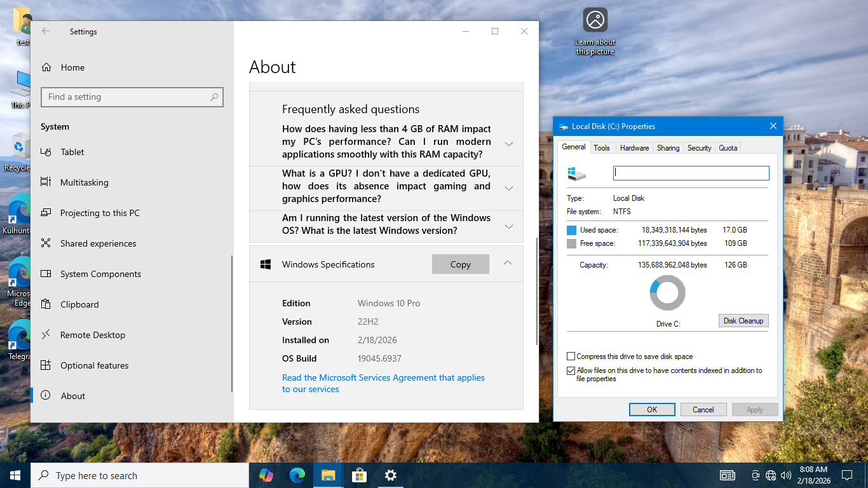Open the Security tab in Properties
The height and width of the screenshot is (488, 868).
(x=699, y=148)
